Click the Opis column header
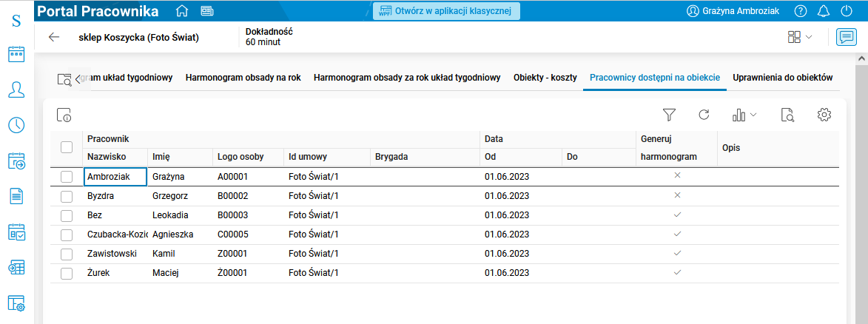The image size is (868, 324). coord(778,148)
